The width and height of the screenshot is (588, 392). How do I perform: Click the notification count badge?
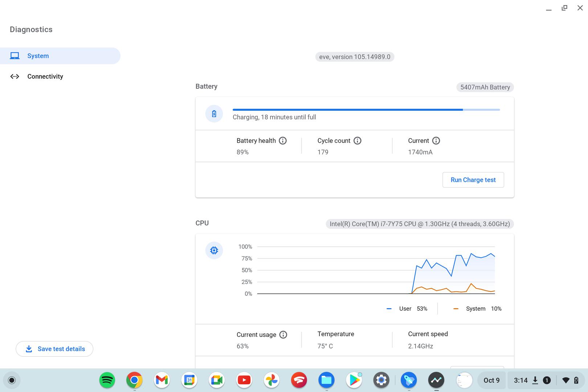[547, 380]
